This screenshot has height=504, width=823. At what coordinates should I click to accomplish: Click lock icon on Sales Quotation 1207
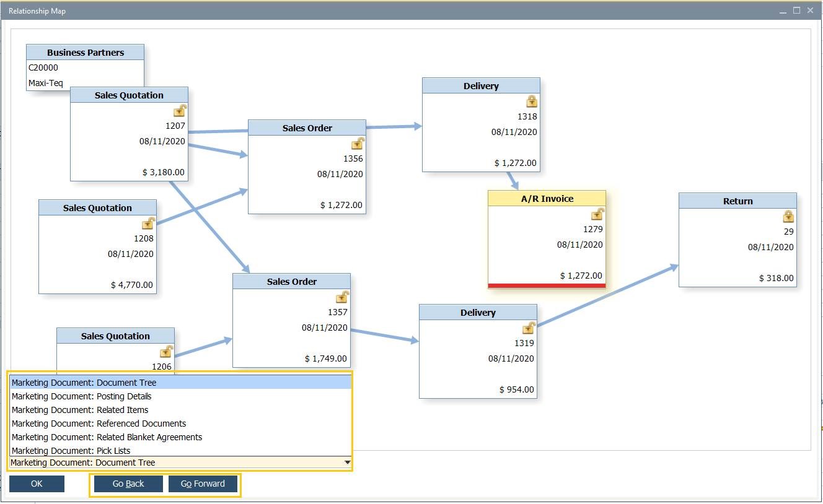coord(180,111)
